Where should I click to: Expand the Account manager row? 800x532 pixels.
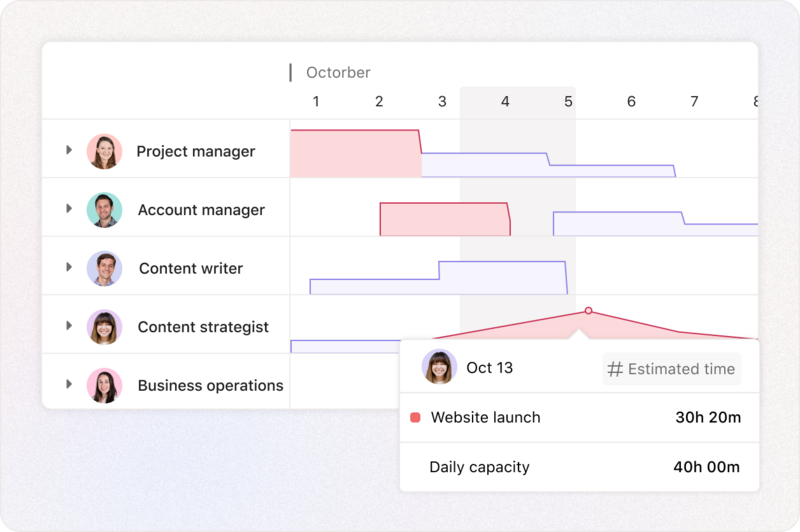69,209
